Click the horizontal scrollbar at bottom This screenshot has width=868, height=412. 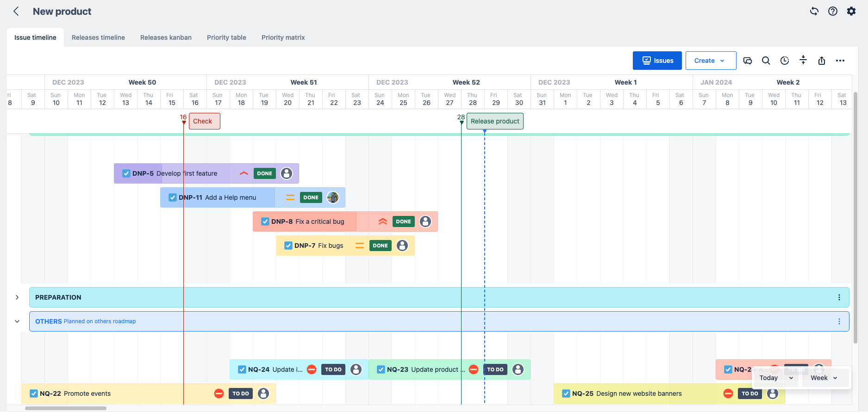point(66,408)
